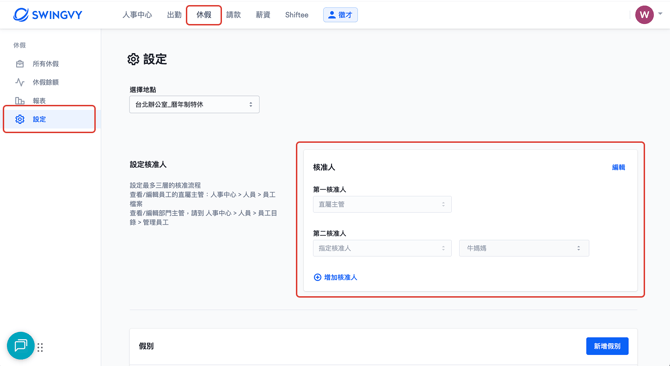Open the 請款 tab
The image size is (670, 366).
[233, 15]
